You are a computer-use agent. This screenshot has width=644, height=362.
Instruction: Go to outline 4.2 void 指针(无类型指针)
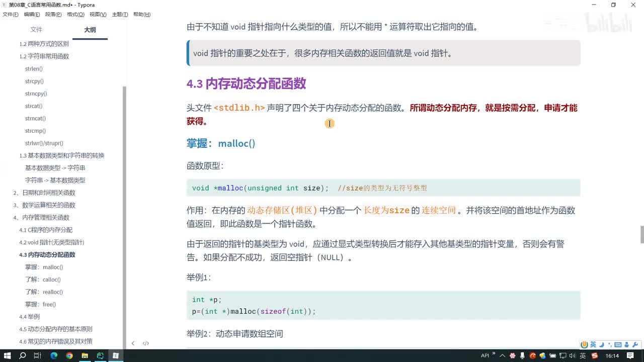coord(52,242)
